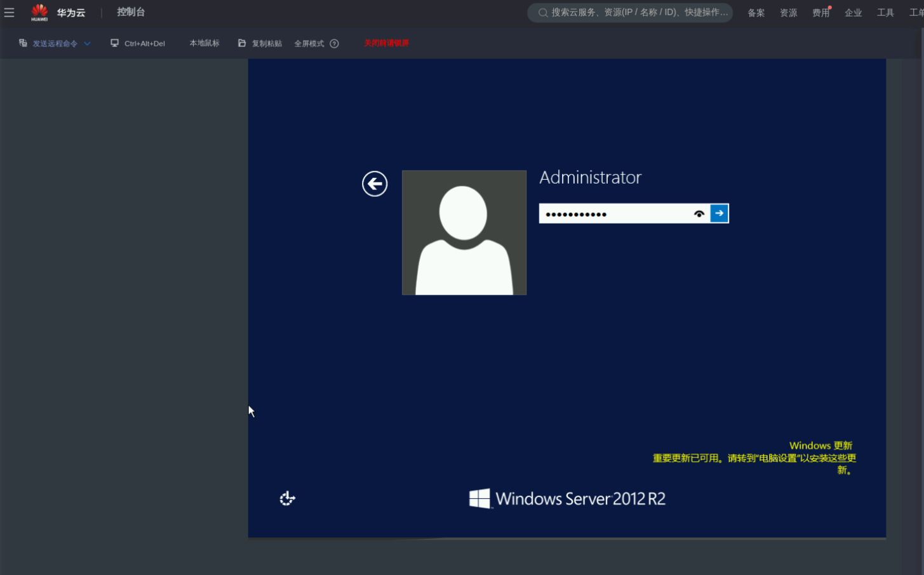
Task: Click the Administrator user avatar picture
Action: [464, 233]
